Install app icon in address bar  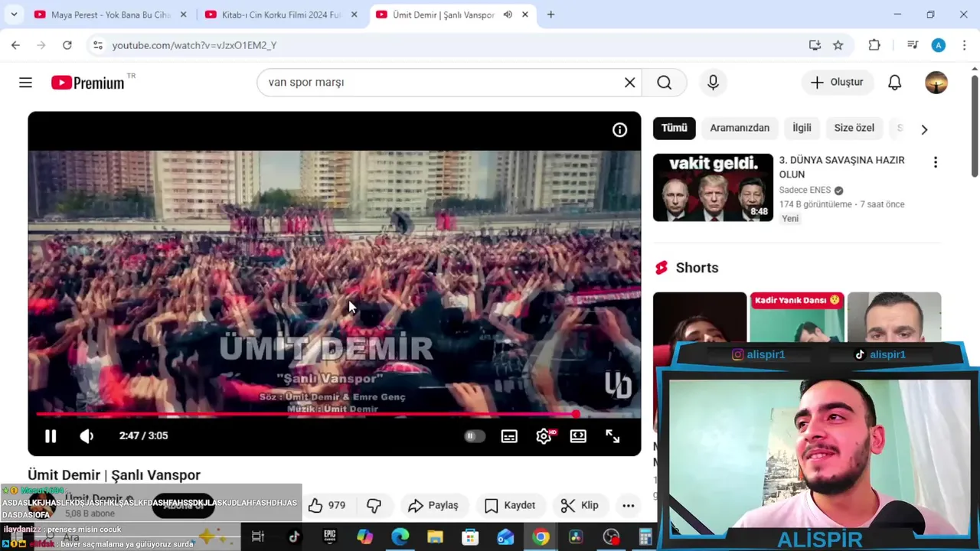click(x=815, y=45)
